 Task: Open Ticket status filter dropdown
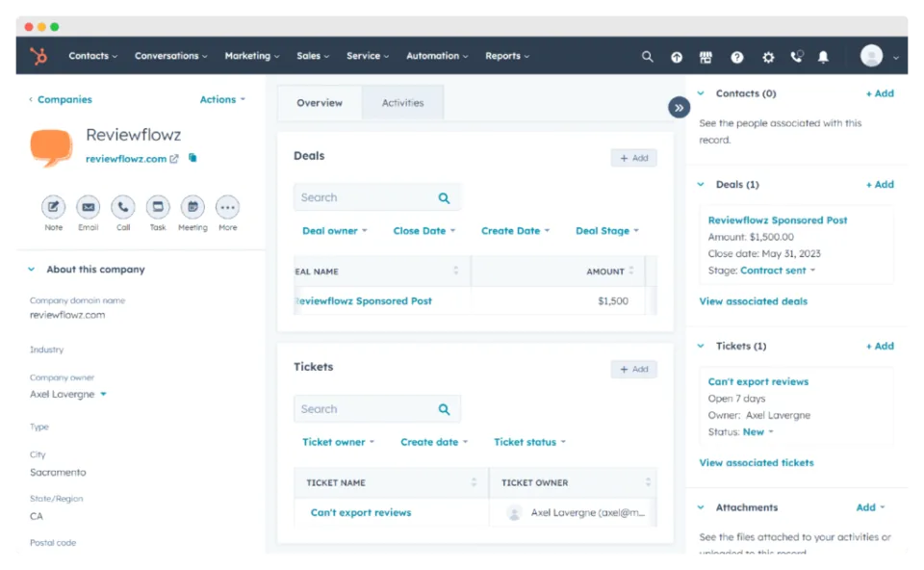point(529,442)
